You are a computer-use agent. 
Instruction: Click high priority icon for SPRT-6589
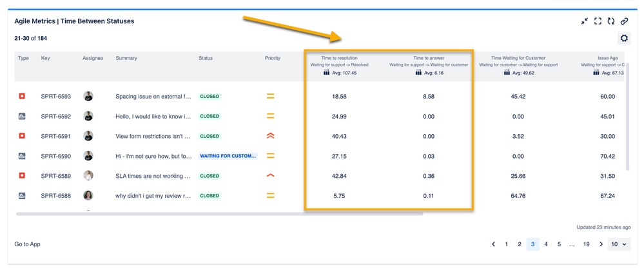270,176
